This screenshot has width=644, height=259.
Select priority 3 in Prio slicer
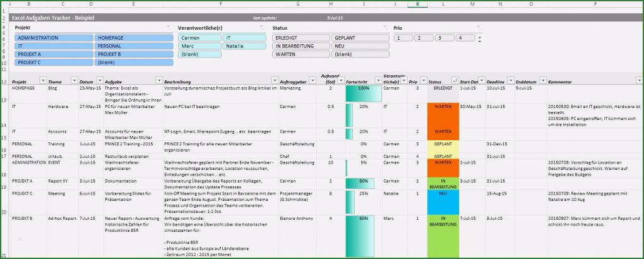(445, 38)
